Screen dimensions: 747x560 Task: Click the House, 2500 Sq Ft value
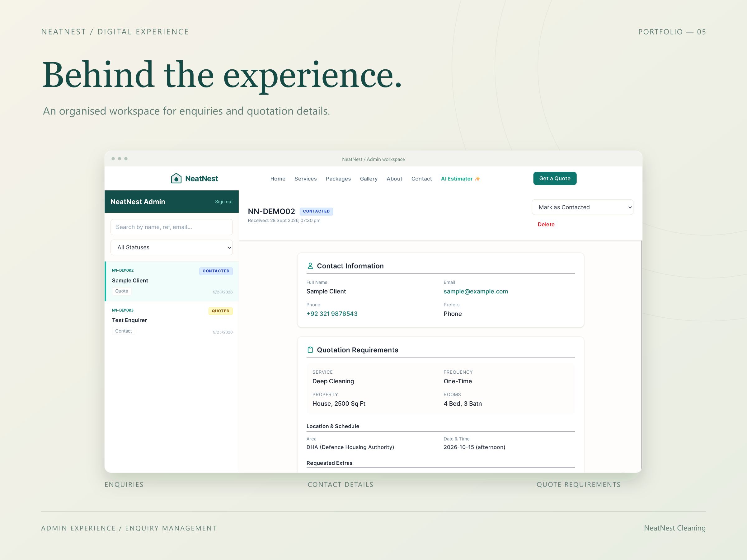[339, 404]
